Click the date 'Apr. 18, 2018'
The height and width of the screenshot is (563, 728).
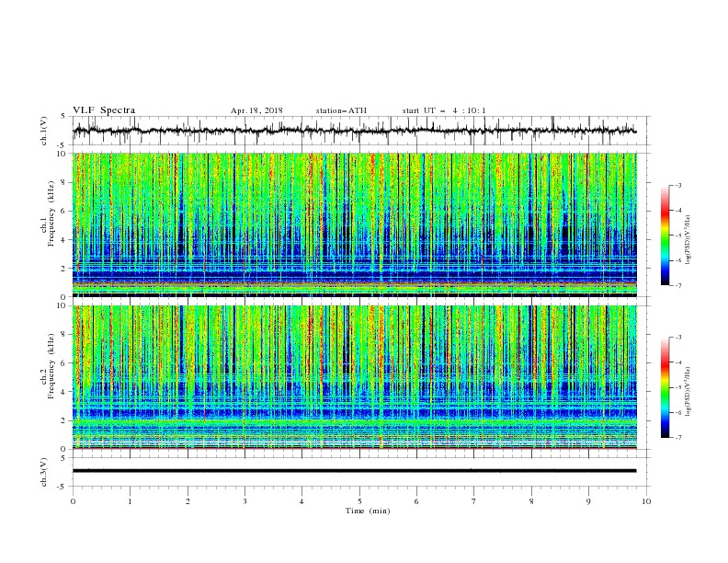(x=256, y=110)
